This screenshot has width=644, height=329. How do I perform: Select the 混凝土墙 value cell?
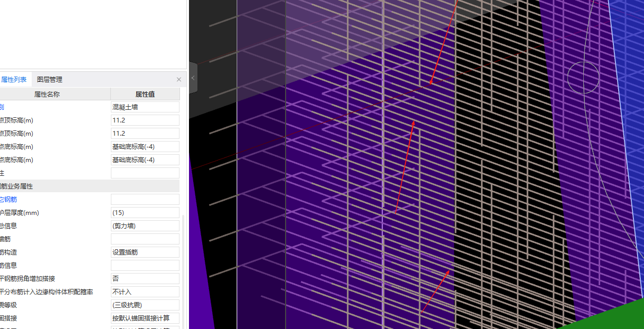(145, 107)
